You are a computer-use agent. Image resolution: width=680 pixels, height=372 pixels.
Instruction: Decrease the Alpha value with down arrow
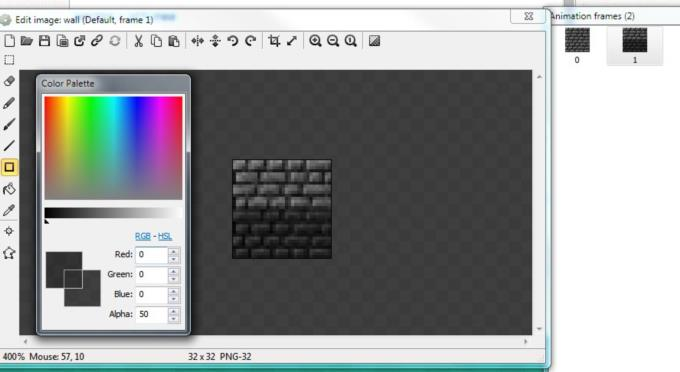click(173, 318)
